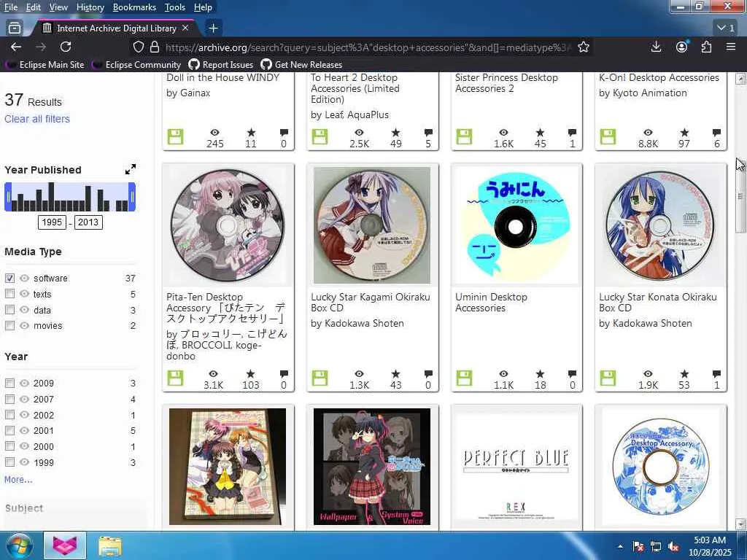Click favorites star on Lucky Star Kagami card
Viewport: 747px width, 560px height.
[395, 374]
